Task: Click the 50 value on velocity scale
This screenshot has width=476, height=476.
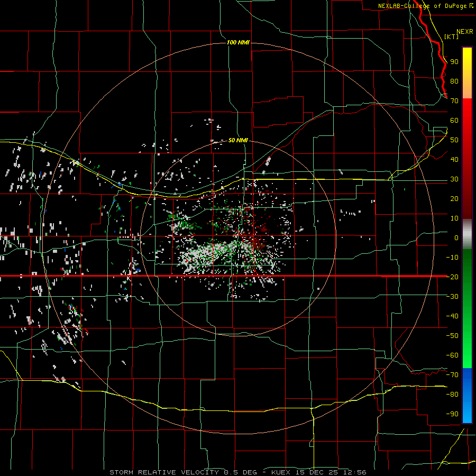Action: (x=454, y=140)
